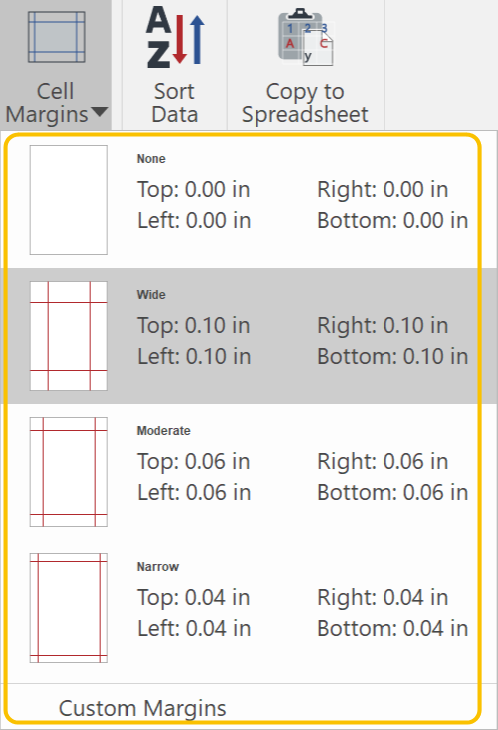Click the Top: 0.10 in value
This screenshot has width=498, height=730.
pos(194,325)
